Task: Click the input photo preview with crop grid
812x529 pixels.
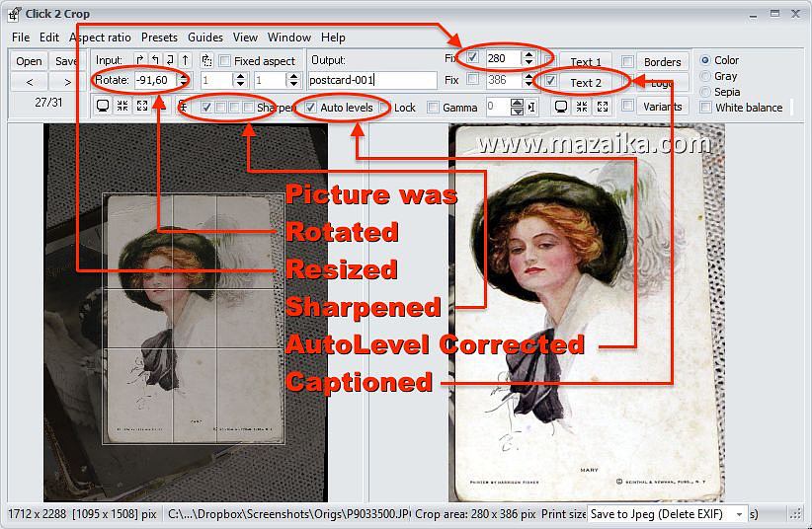Action: coord(186,313)
